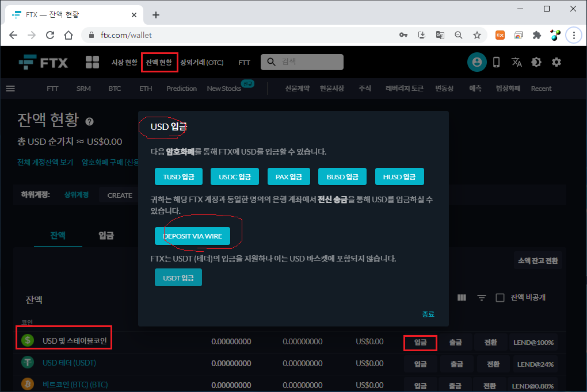The width and height of the screenshot is (587, 392).
Task: Click the Bitcoin coin icon
Action: coord(28,384)
